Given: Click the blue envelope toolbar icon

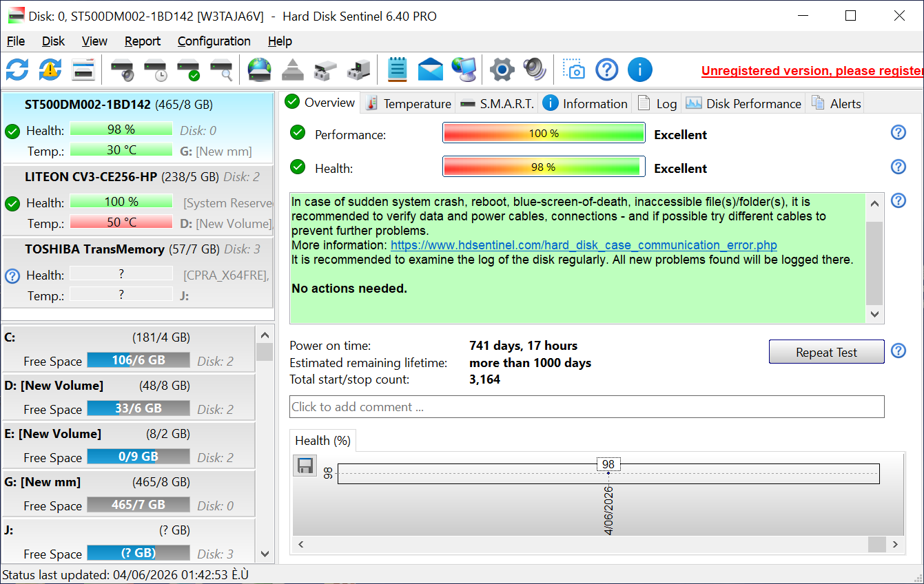Looking at the screenshot, I should click(x=431, y=70).
